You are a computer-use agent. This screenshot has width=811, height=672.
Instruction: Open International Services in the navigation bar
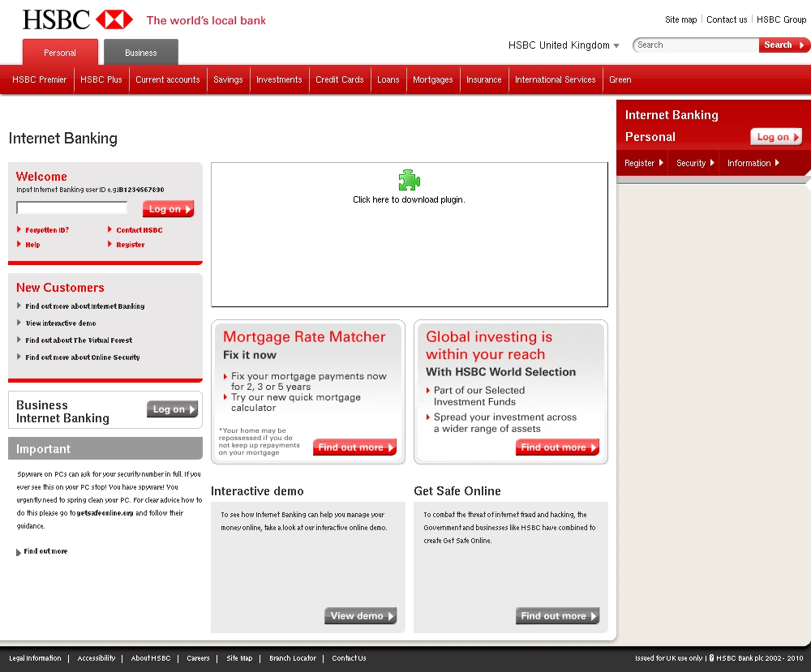[556, 79]
